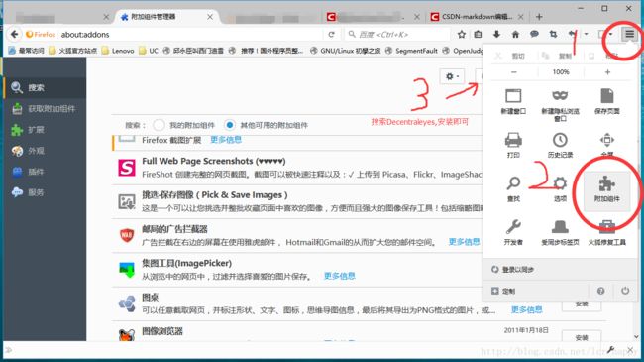
Task: Zoom in with plus button in menu
Action: [x=607, y=72]
